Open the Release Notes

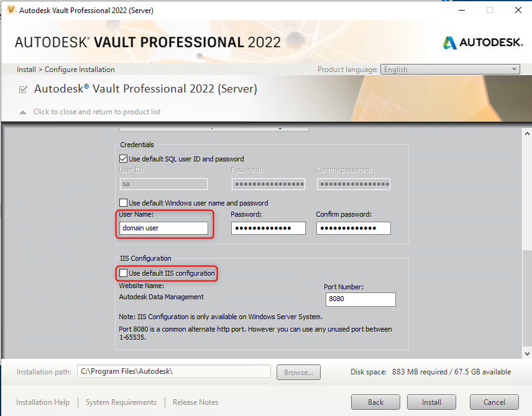pos(195,402)
